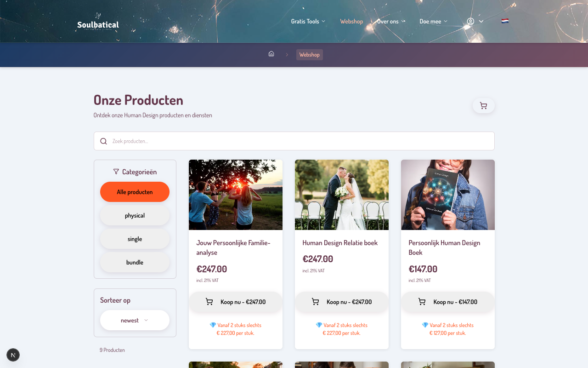Click the filter icon beside Categorieën
The width and height of the screenshot is (588, 368).
coord(116,172)
